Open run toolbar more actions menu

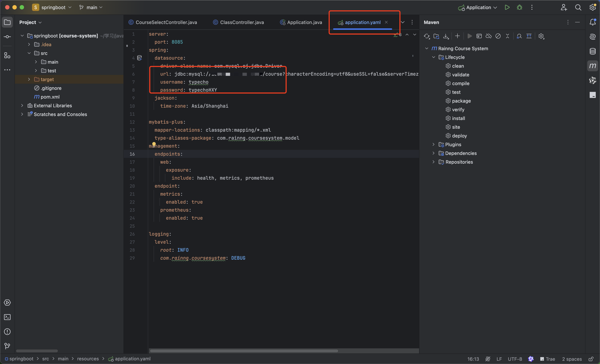tap(532, 7)
